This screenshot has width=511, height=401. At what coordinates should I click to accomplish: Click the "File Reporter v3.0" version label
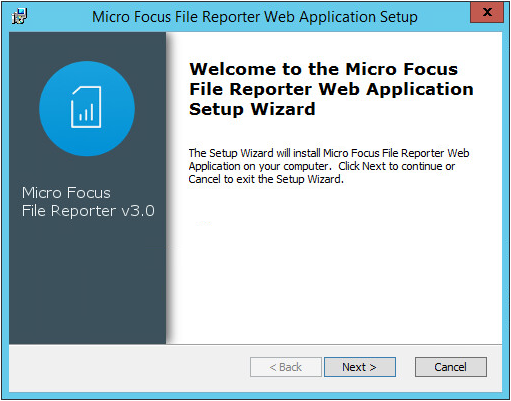(x=88, y=211)
